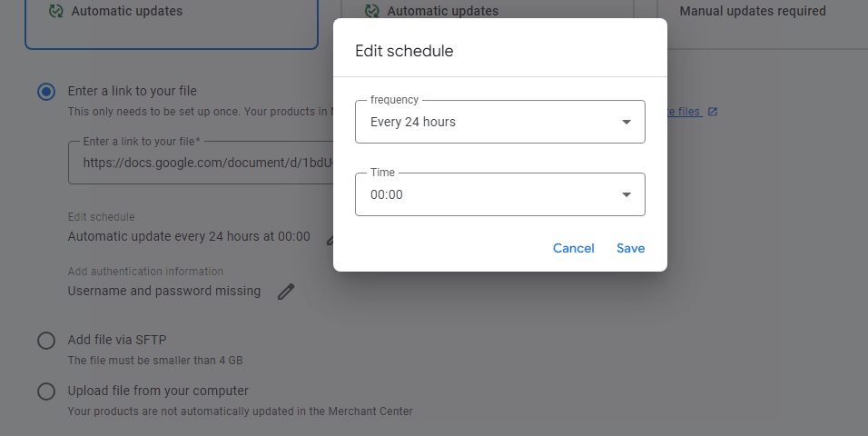Select the Enter a link to your file radio
868x436 pixels.
click(46, 92)
